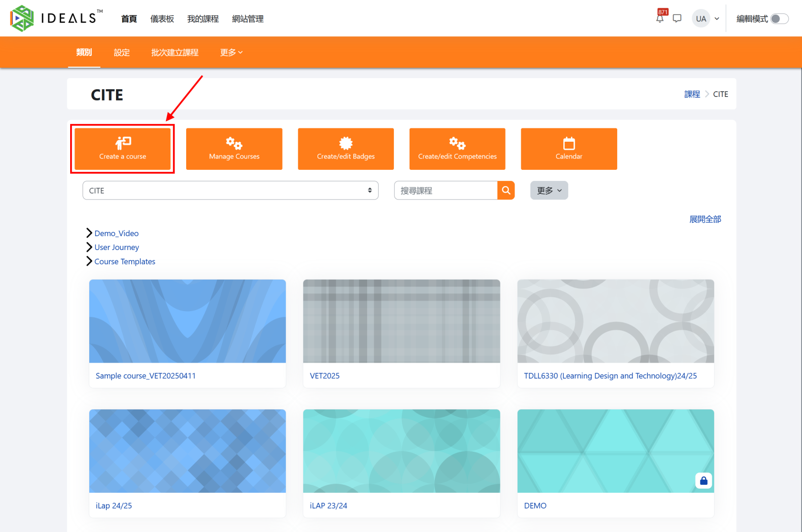The width and height of the screenshot is (802, 532).
Task: Click the orange search magnifier button
Action: [506, 190]
